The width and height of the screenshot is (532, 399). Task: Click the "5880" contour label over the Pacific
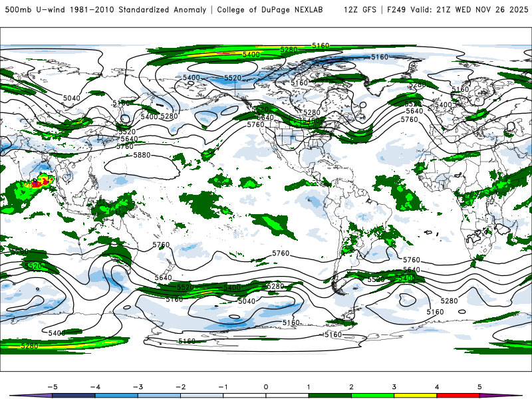(142, 155)
